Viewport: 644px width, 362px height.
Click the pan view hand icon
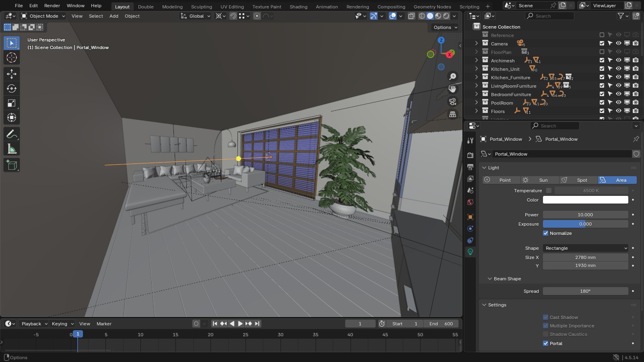click(x=453, y=89)
